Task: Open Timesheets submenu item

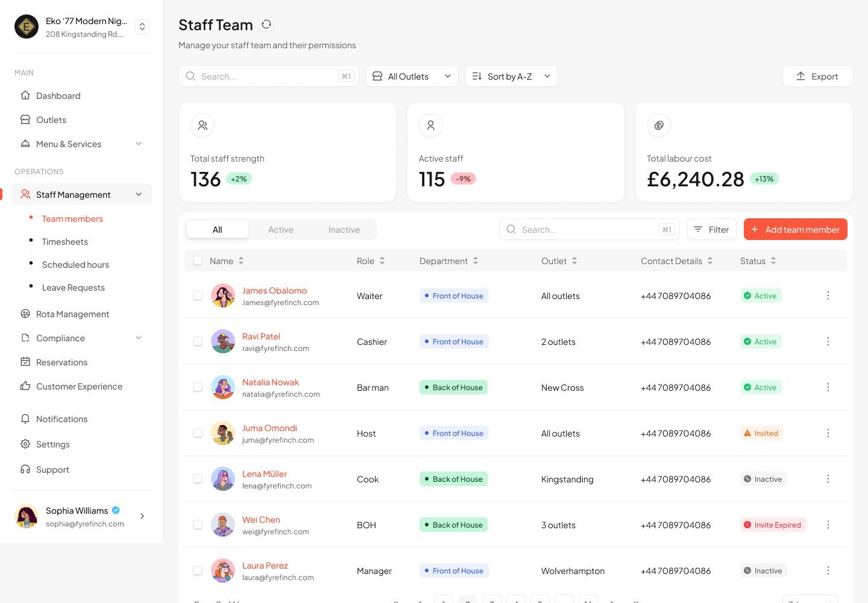Action: tap(65, 242)
